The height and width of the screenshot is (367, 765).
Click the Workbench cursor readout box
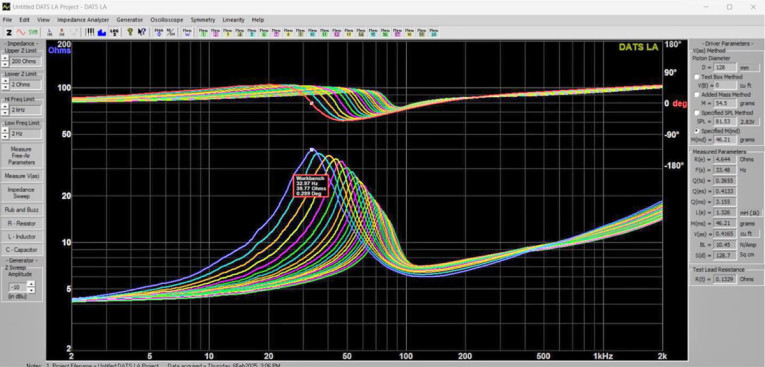pyautogui.click(x=311, y=185)
